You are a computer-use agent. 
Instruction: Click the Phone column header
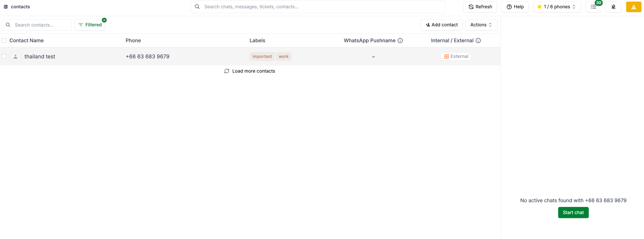coord(133,41)
